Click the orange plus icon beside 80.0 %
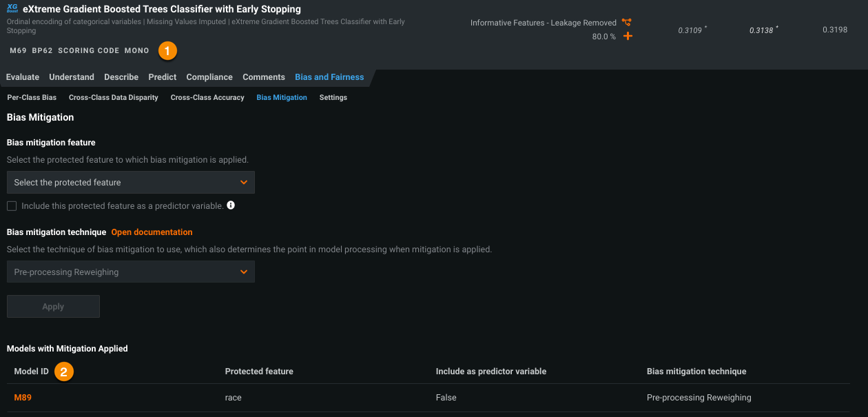Screen dimensions: 868x417 click(x=628, y=36)
